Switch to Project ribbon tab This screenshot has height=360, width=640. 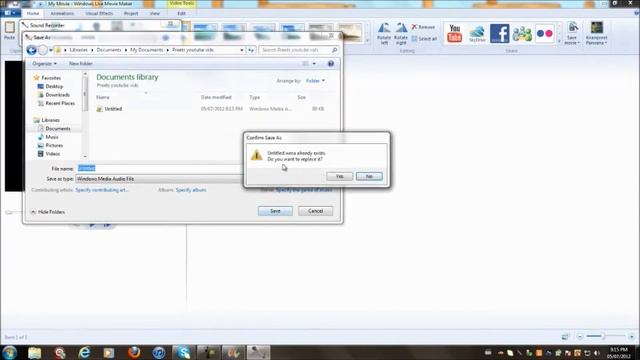tap(131, 13)
